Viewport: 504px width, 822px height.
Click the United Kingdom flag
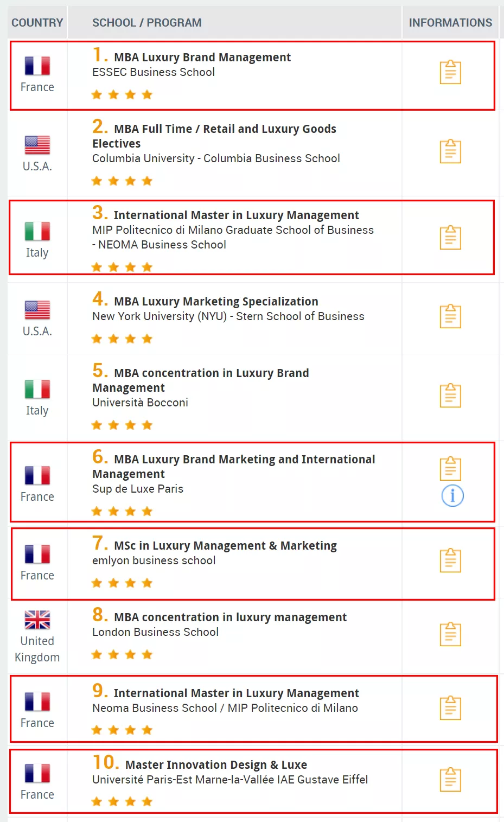coord(37,620)
